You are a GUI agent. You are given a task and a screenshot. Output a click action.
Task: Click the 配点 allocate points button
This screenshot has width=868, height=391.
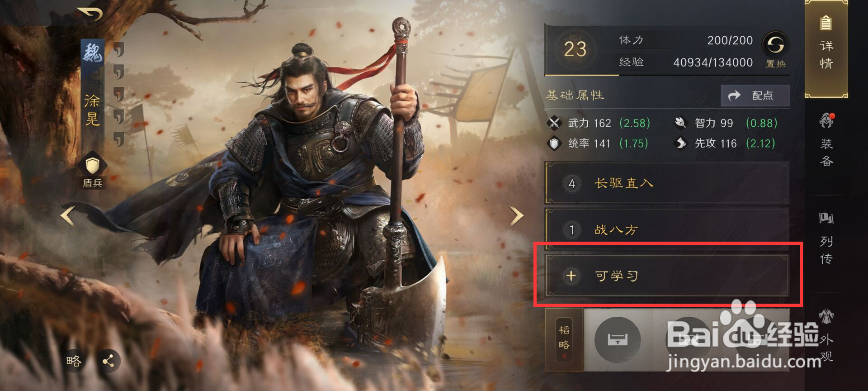tap(755, 95)
